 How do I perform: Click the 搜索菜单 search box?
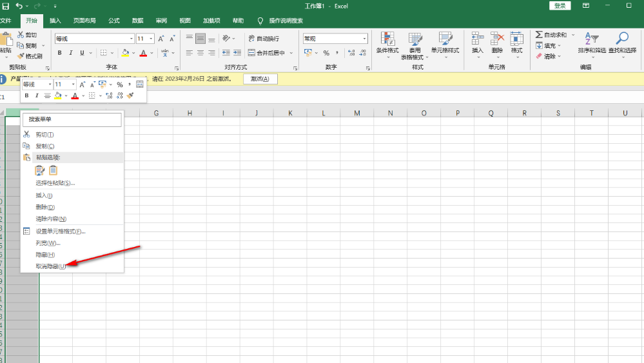(72, 119)
